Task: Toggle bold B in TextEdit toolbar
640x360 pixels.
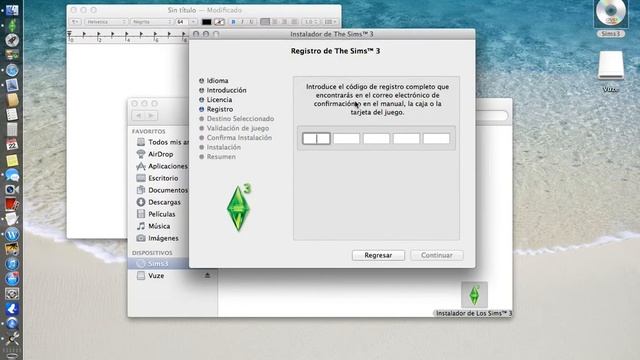Action: point(233,22)
